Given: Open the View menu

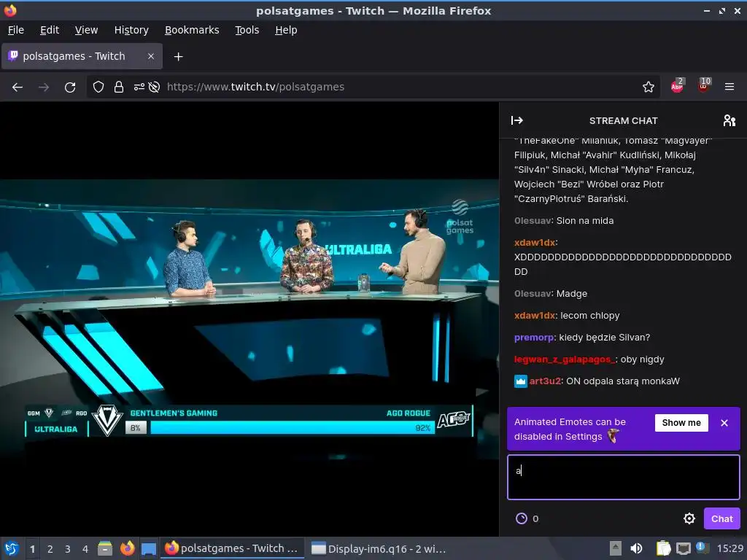Looking at the screenshot, I should (86, 30).
